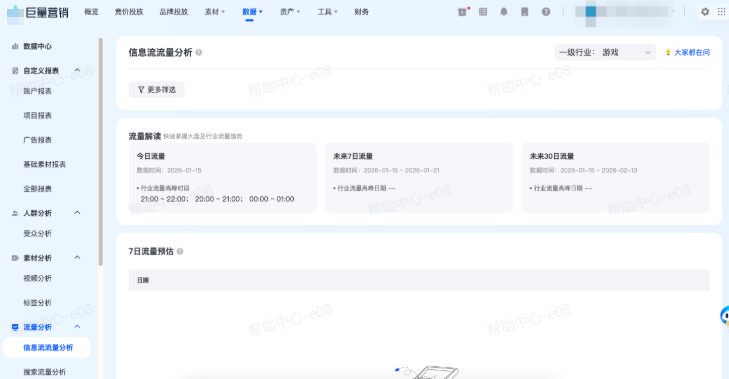
Task: Open the help question mark icon in top bar
Action: [x=546, y=12]
